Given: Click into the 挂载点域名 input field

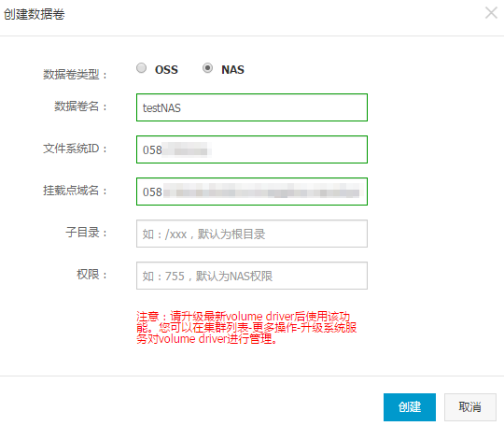Looking at the screenshot, I should 252,192.
